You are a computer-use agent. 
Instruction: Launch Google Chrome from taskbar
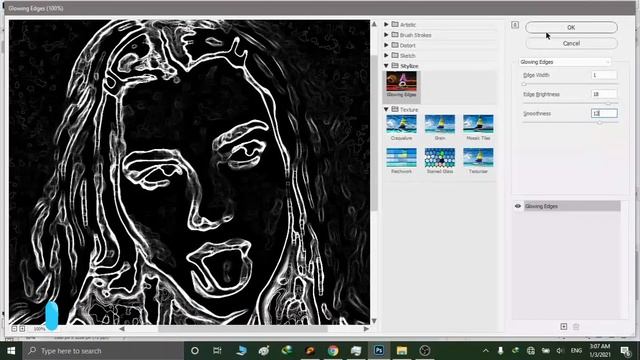click(x=333, y=351)
